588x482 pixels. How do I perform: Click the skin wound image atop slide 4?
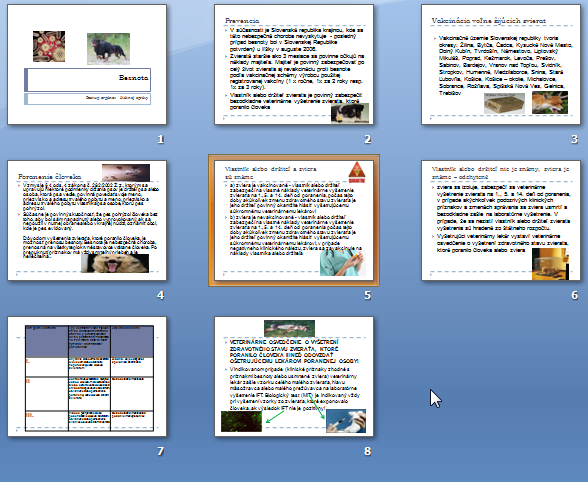pyautogui.click(x=126, y=173)
